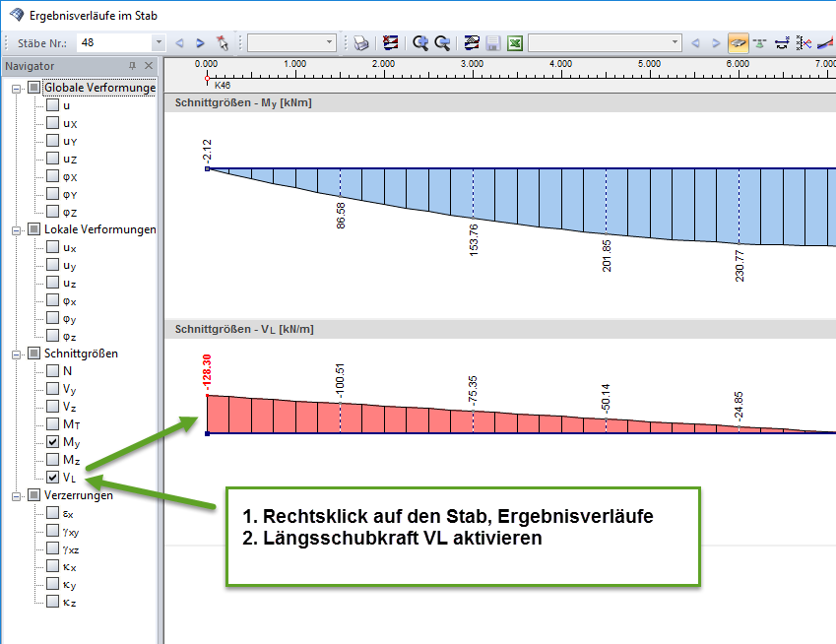Uncheck the VL longitudinal shear checkbox
Screen dimensions: 836x644
pyautogui.click(x=52, y=478)
